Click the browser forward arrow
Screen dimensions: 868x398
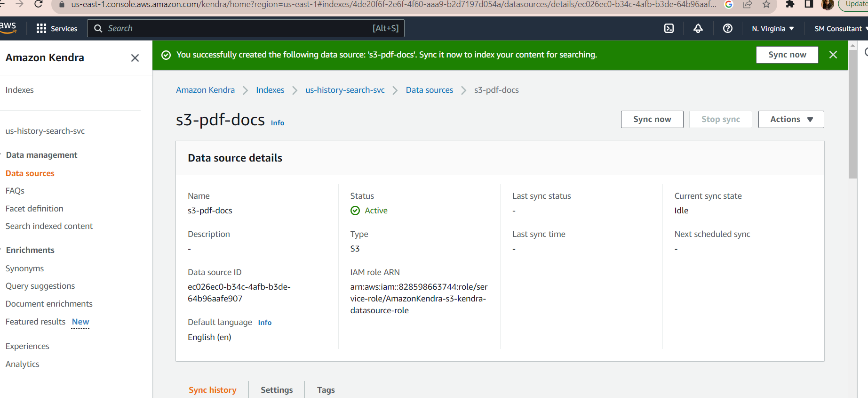[19, 4]
